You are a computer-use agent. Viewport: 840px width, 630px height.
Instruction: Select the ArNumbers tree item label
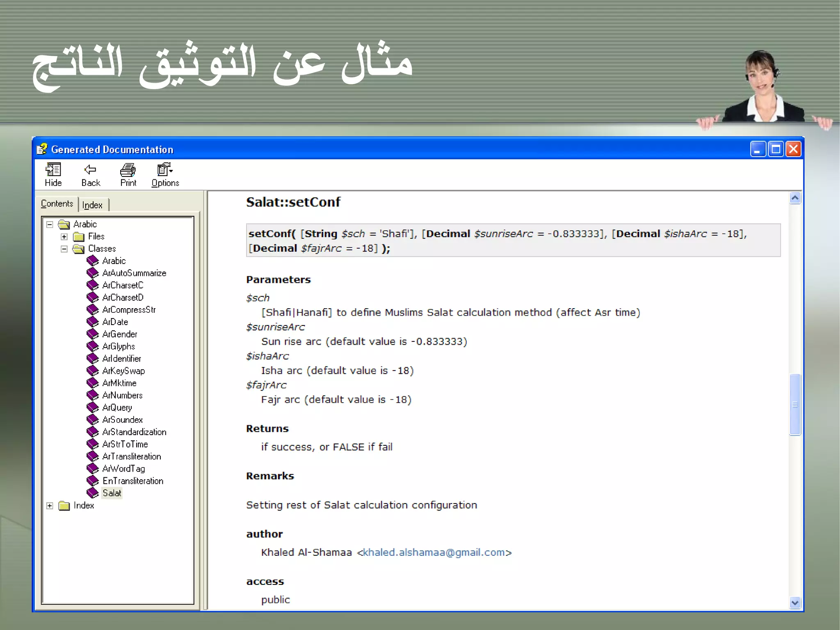coord(122,395)
